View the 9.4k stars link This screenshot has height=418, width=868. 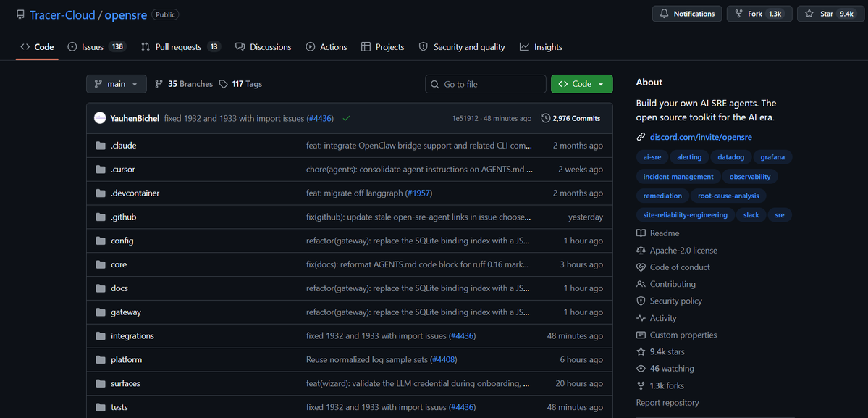661,351
